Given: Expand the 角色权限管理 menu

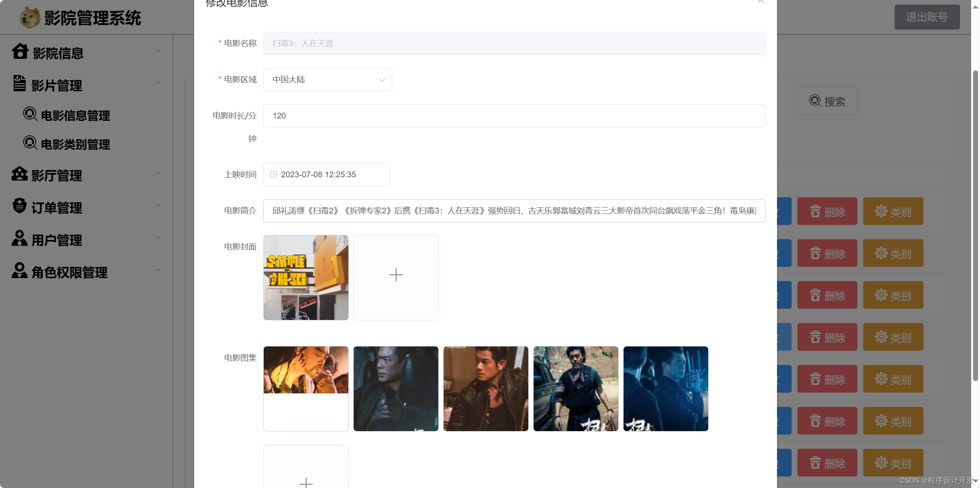Looking at the screenshot, I should (x=157, y=270).
